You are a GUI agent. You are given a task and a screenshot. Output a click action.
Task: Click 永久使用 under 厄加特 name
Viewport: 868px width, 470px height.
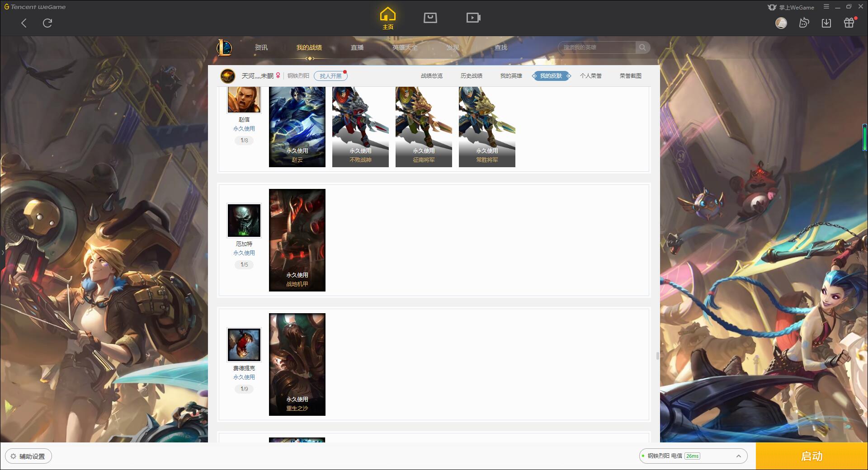(244, 253)
